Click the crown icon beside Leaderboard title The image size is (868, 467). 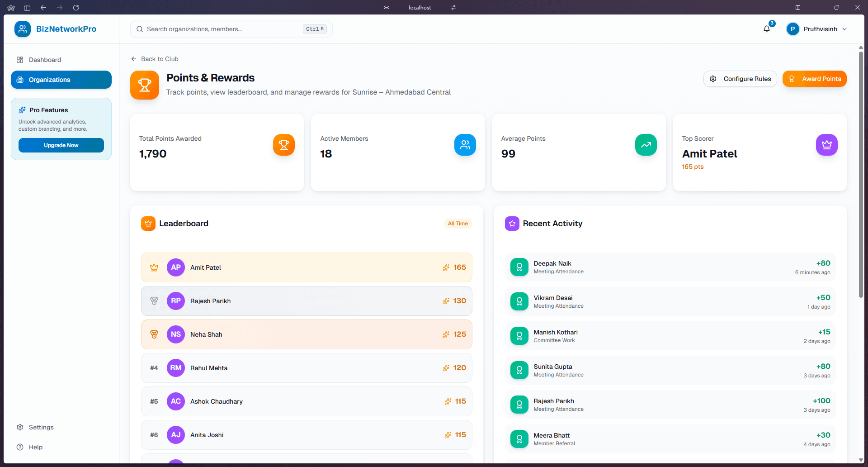click(x=148, y=223)
